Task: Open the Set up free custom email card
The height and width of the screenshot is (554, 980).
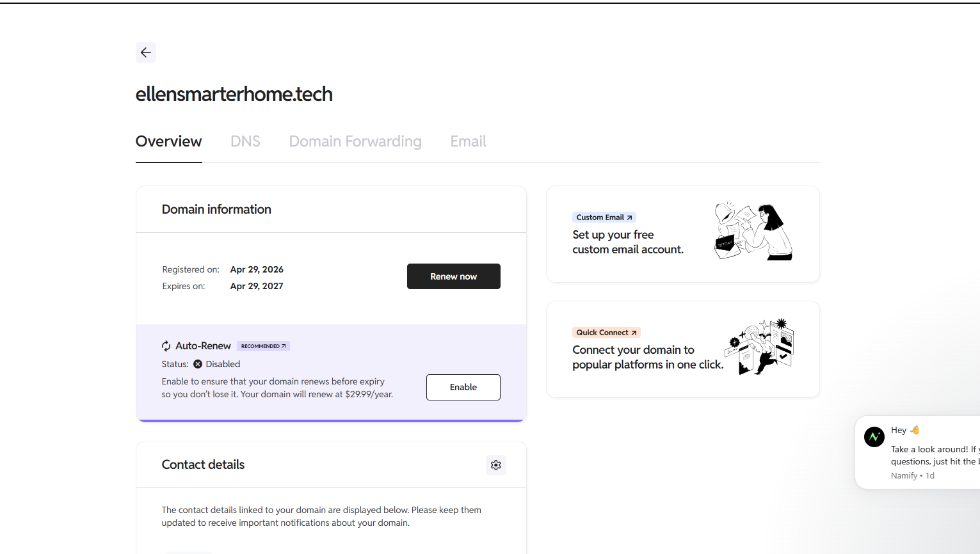Action: pos(627,242)
